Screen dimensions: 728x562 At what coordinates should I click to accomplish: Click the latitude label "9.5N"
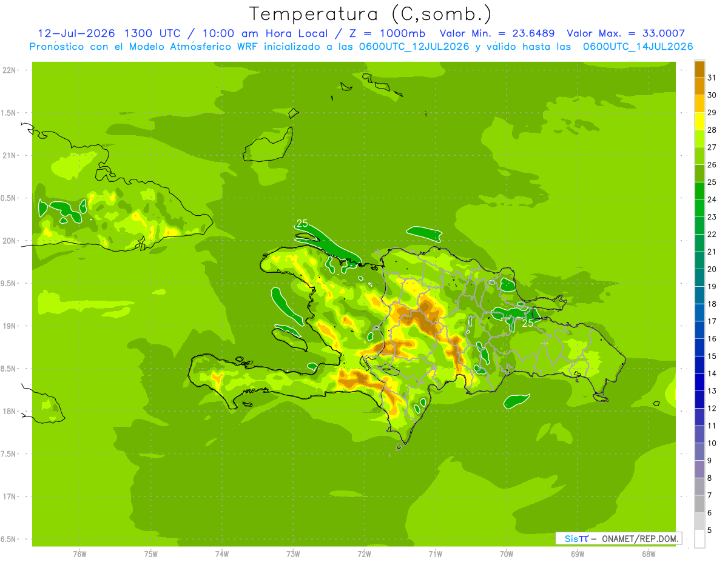[9, 283]
